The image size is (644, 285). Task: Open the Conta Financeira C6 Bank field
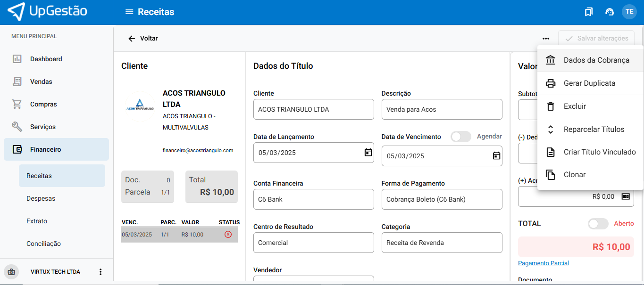point(313,199)
